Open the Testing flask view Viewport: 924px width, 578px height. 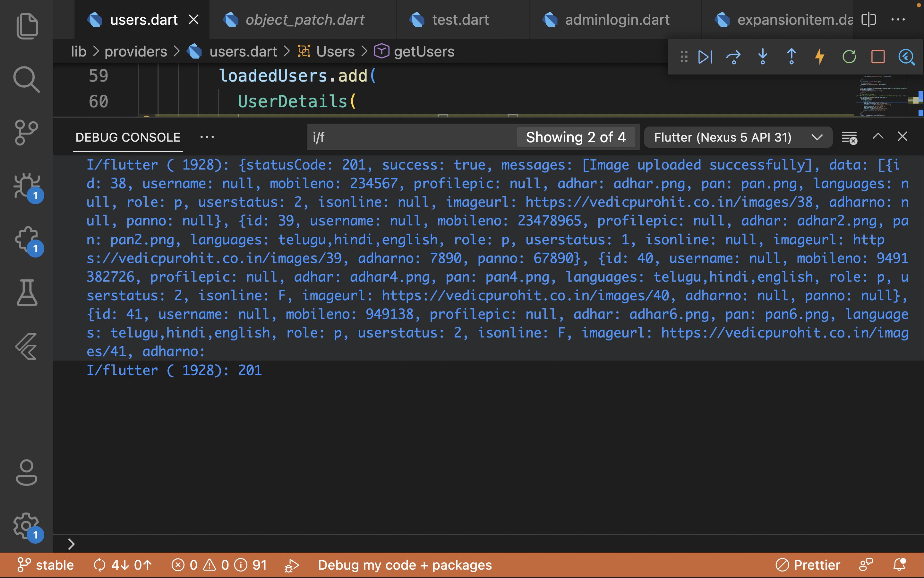27,293
